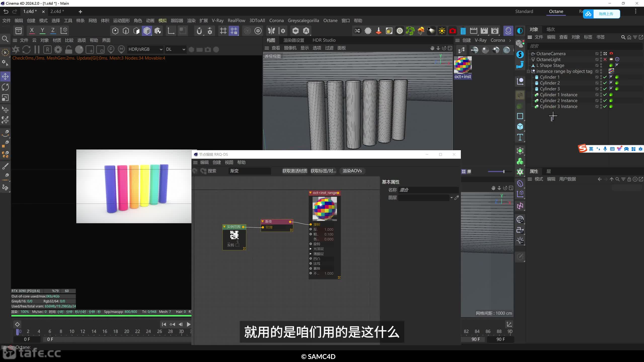Click the 名称 input field showing 混合
This screenshot has height=362, width=644.
coord(428,190)
